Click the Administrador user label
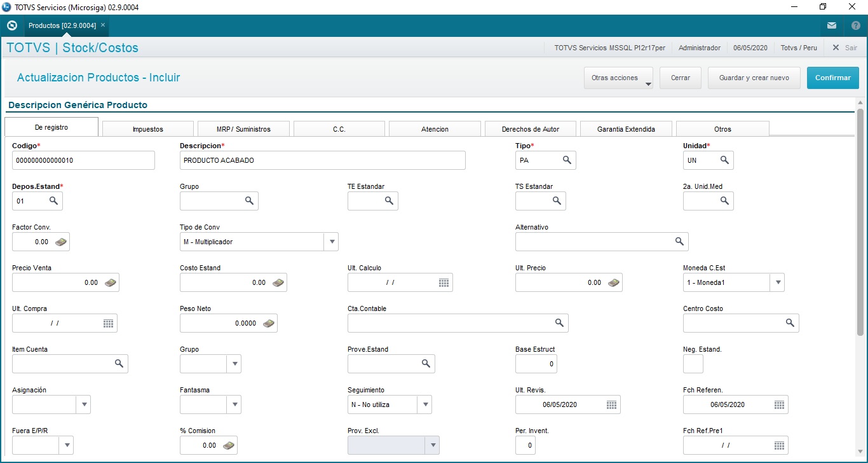 click(x=700, y=48)
